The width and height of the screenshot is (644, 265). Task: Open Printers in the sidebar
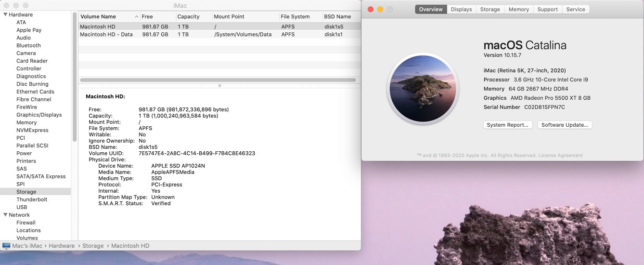click(x=26, y=161)
